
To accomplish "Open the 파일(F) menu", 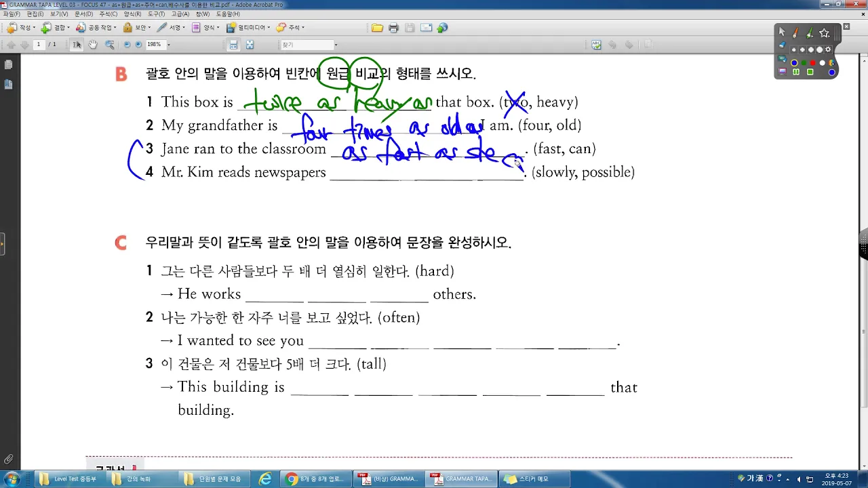I will (11, 14).
